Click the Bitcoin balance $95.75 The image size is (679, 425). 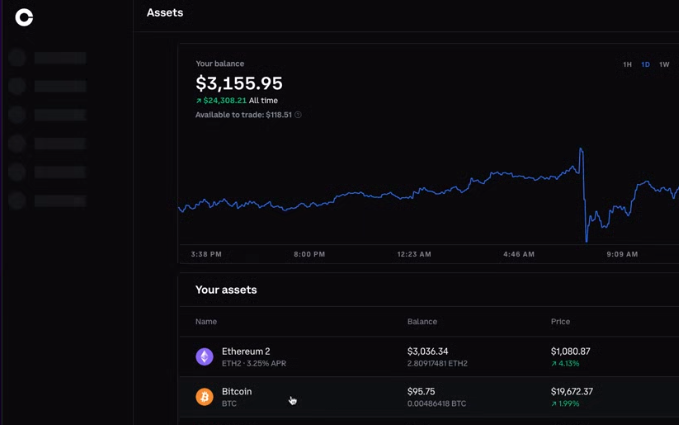pos(421,392)
